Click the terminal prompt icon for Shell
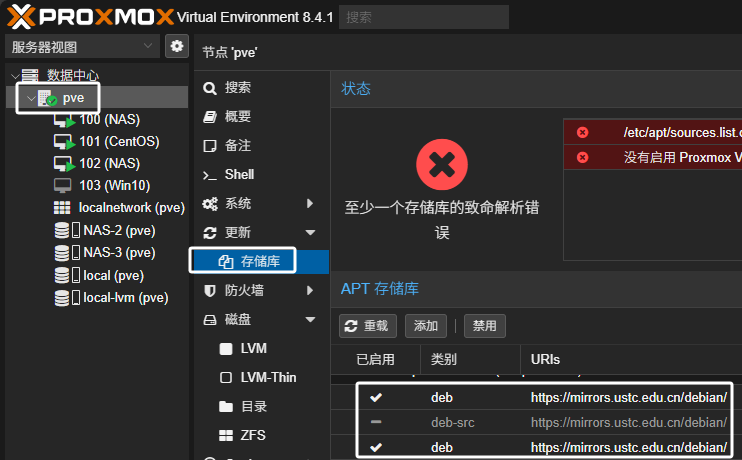 [210, 176]
